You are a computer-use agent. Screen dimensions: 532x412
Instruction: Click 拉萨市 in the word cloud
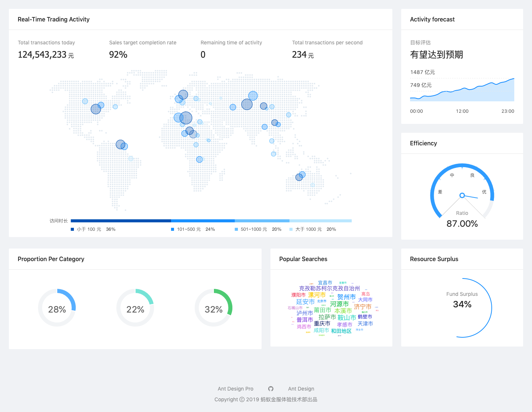[327, 317]
